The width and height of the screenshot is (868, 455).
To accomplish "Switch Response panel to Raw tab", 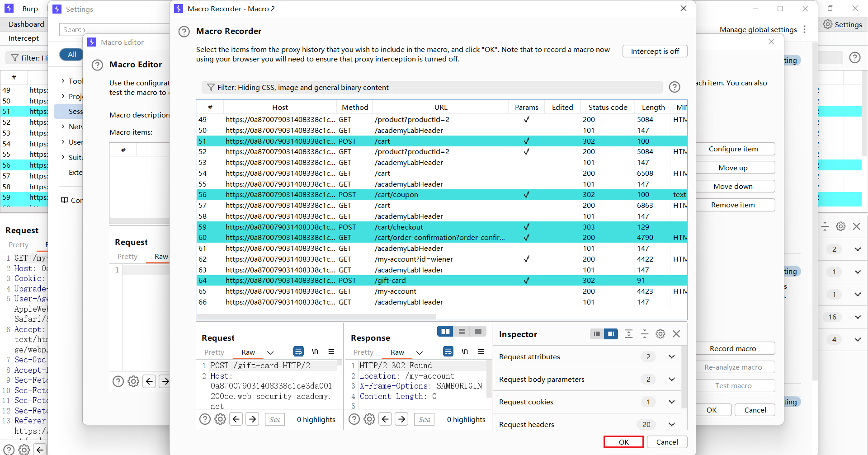I will pyautogui.click(x=397, y=352).
